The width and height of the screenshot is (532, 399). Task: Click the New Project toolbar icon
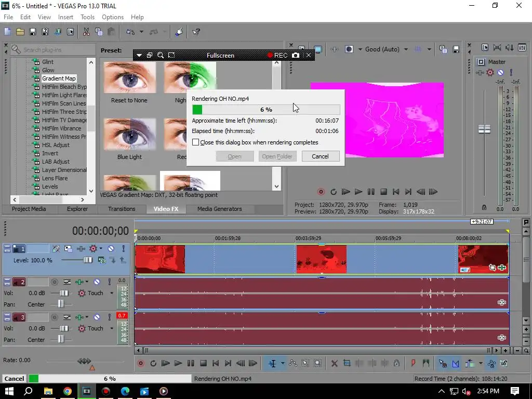(7, 32)
